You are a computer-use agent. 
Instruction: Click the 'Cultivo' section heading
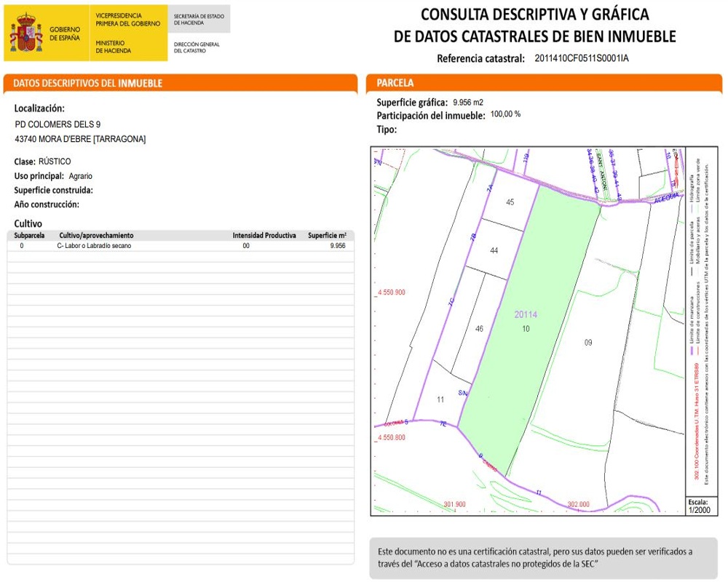coord(28,223)
